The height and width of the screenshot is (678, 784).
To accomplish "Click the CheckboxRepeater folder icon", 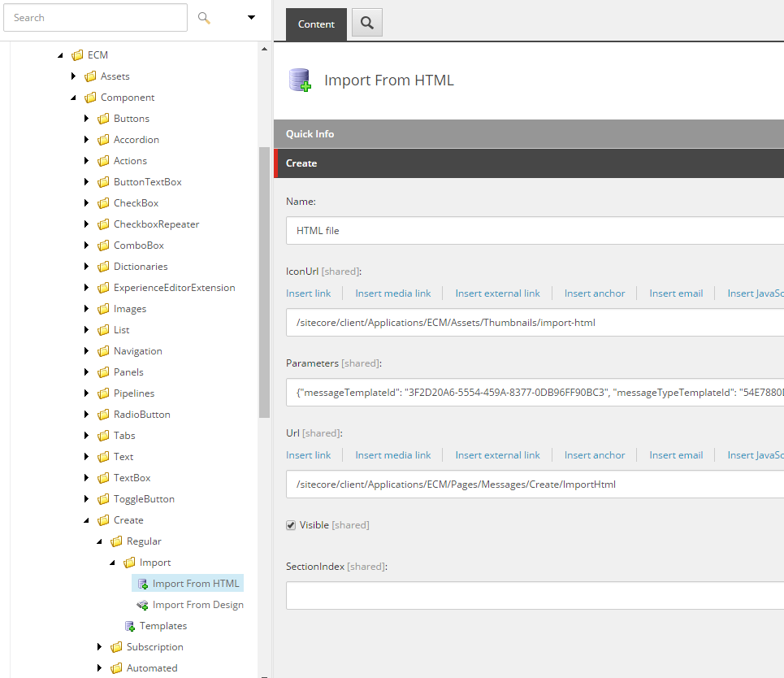I will click(x=103, y=224).
